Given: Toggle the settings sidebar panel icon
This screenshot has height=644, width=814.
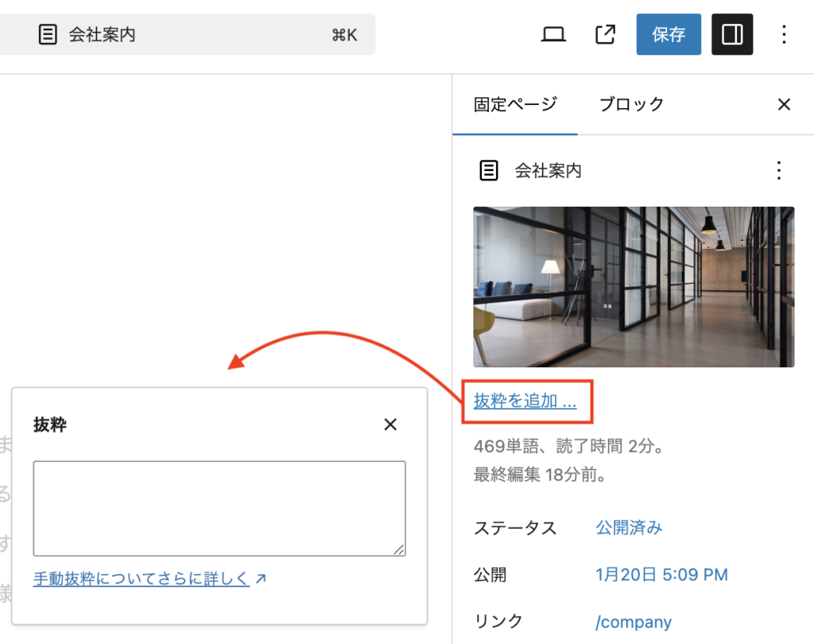Looking at the screenshot, I should (731, 34).
